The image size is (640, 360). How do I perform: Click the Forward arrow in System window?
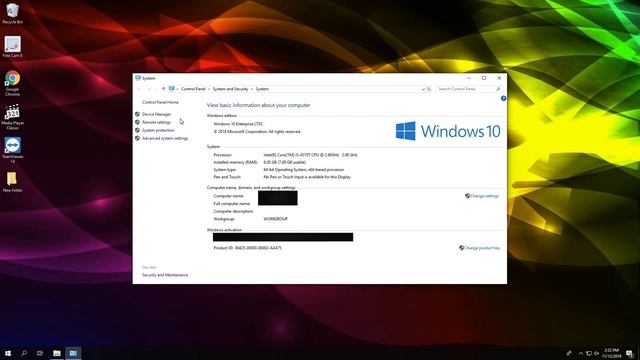(x=149, y=89)
